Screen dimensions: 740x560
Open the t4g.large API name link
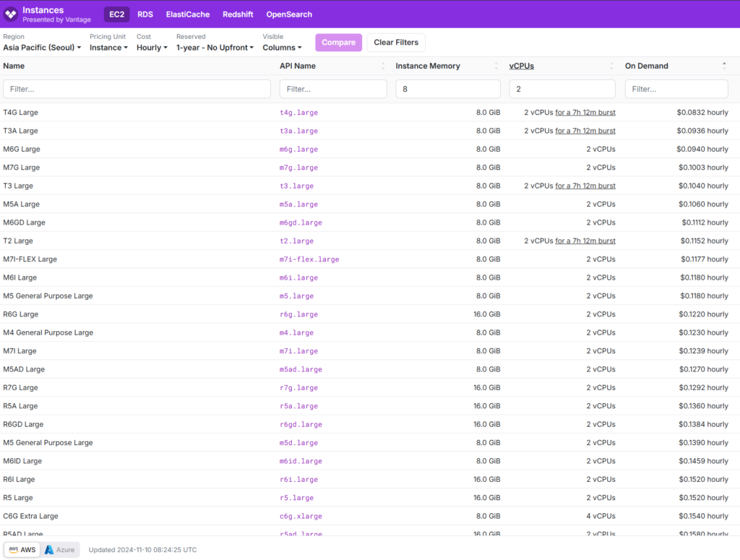pos(298,113)
